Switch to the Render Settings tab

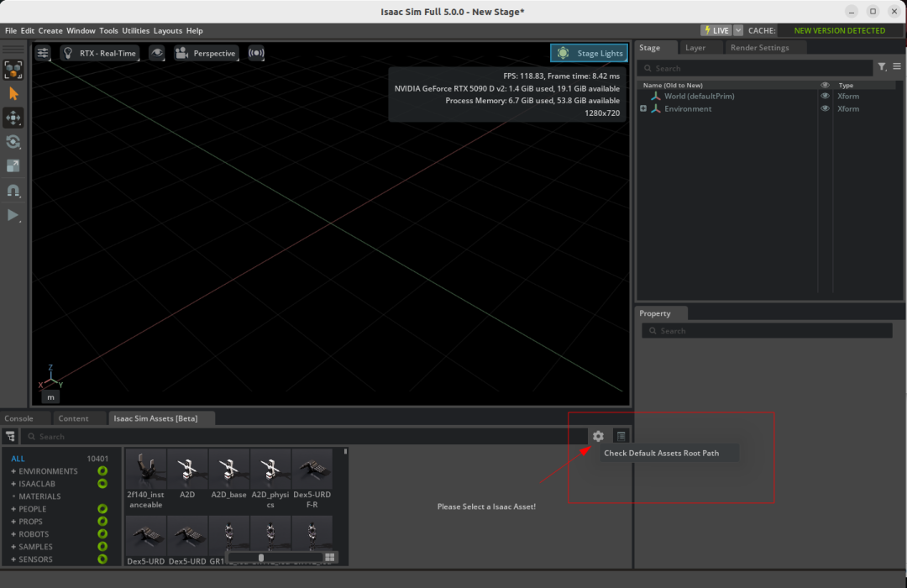[759, 47]
